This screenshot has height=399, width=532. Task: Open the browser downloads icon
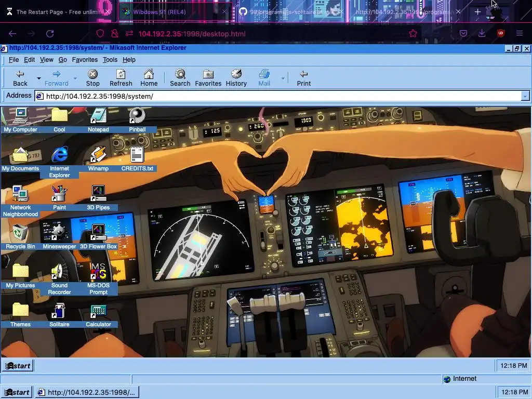coord(482,33)
